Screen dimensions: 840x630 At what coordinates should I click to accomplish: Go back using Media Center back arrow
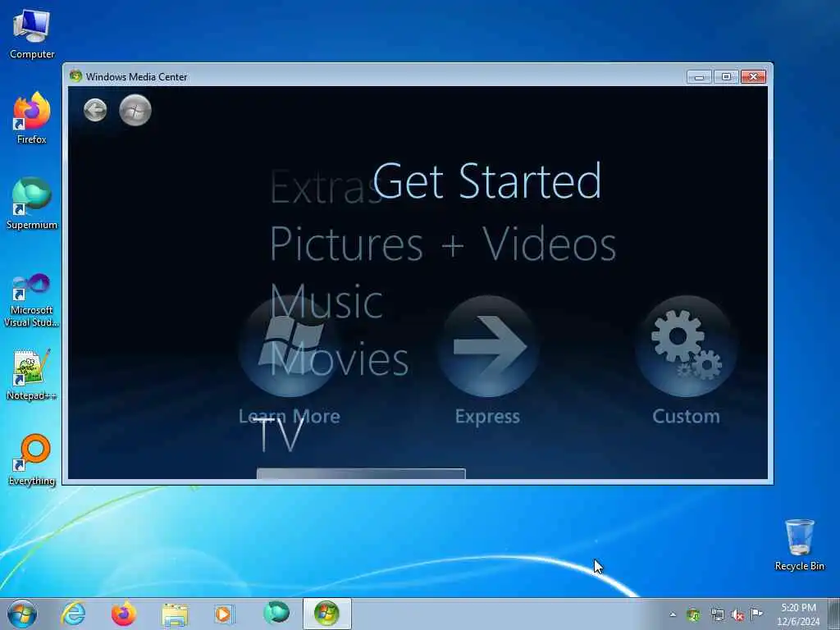click(x=95, y=111)
